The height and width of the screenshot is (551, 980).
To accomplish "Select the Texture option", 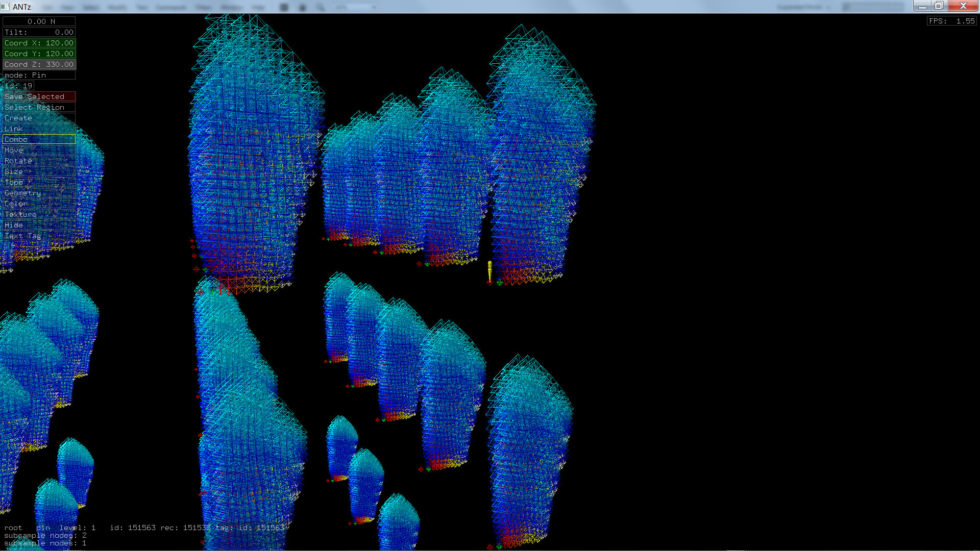I will pos(39,214).
